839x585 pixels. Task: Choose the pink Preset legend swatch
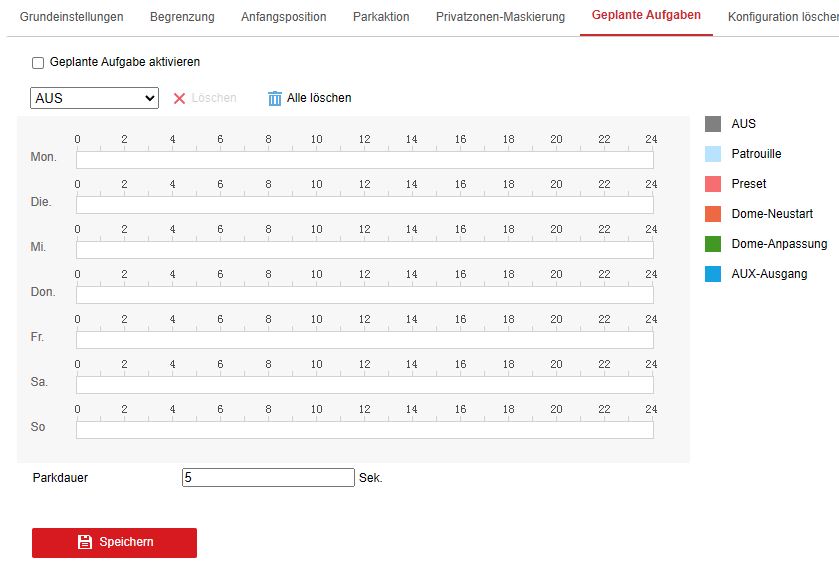713,184
